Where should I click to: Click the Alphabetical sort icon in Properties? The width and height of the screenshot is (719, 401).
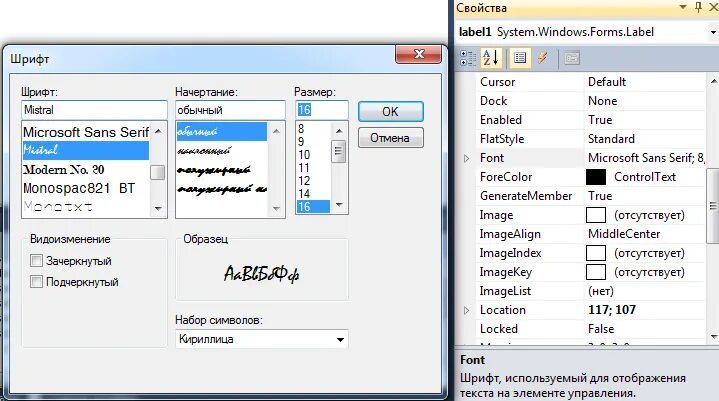coord(491,58)
